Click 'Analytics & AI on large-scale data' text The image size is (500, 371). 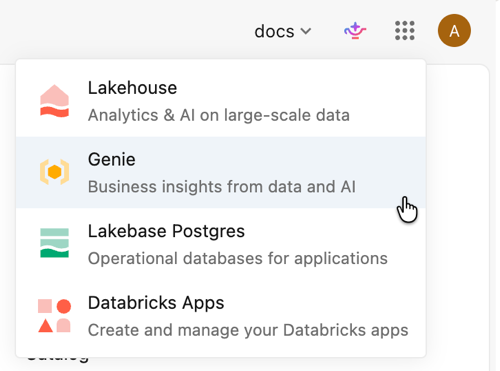(219, 115)
